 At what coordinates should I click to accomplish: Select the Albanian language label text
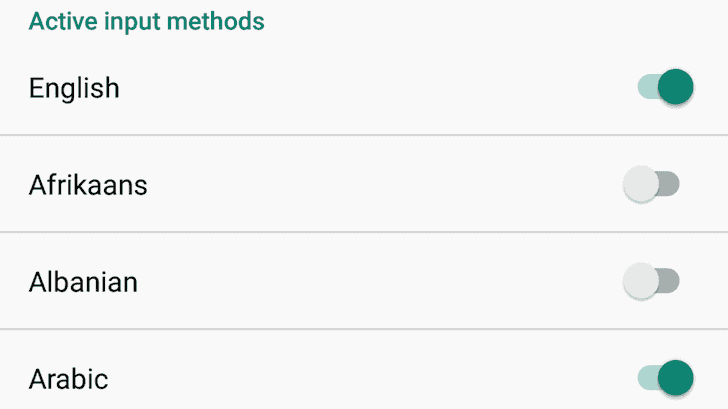(83, 282)
